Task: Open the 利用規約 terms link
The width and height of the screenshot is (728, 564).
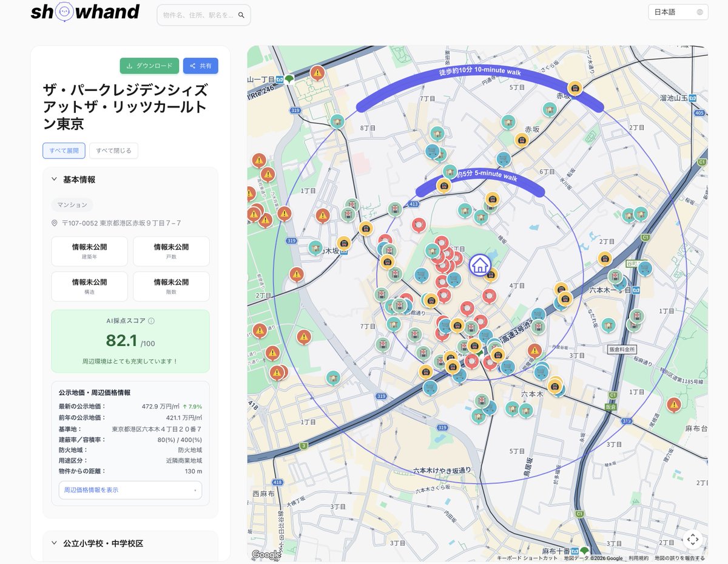Action: (x=638, y=558)
